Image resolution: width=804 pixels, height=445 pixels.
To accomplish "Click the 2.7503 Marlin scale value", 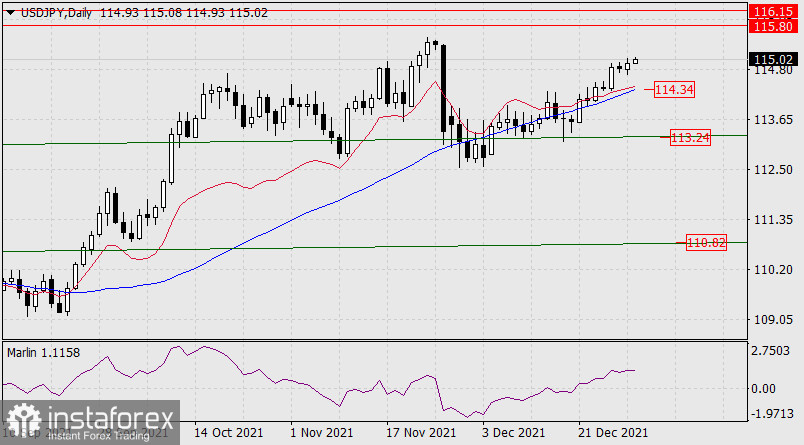I will point(775,352).
